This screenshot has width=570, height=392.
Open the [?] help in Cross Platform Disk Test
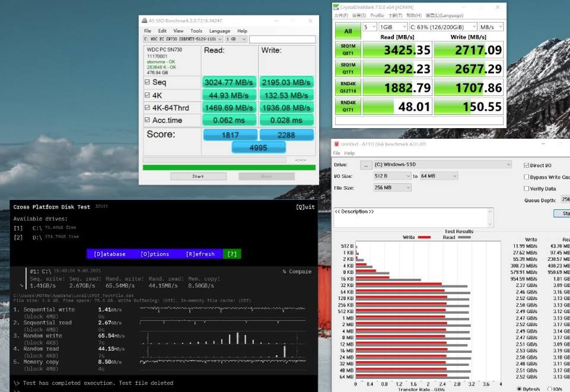pos(232,254)
